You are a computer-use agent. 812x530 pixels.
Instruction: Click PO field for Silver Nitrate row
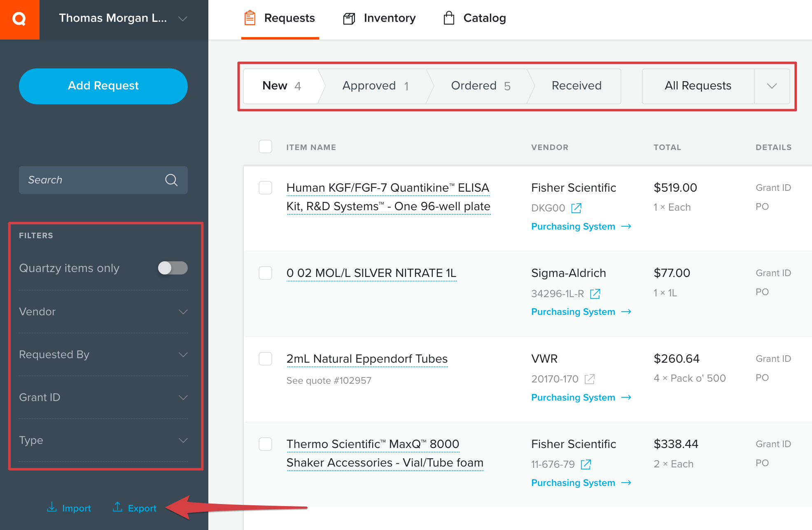[x=762, y=292]
